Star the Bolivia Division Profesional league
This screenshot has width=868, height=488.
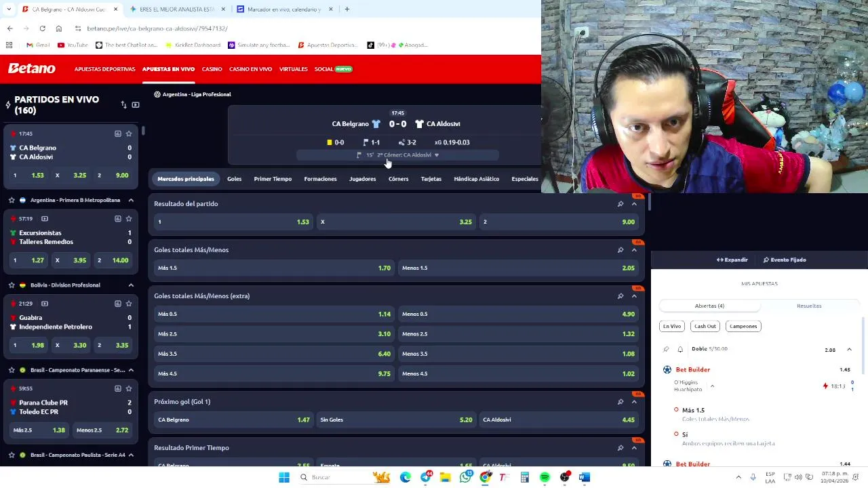coord(12,285)
